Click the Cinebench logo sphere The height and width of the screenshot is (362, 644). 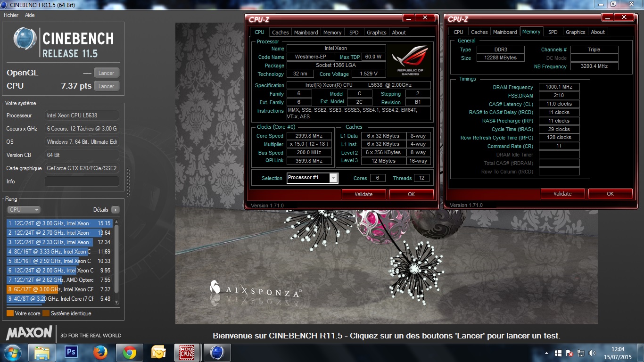click(25, 39)
